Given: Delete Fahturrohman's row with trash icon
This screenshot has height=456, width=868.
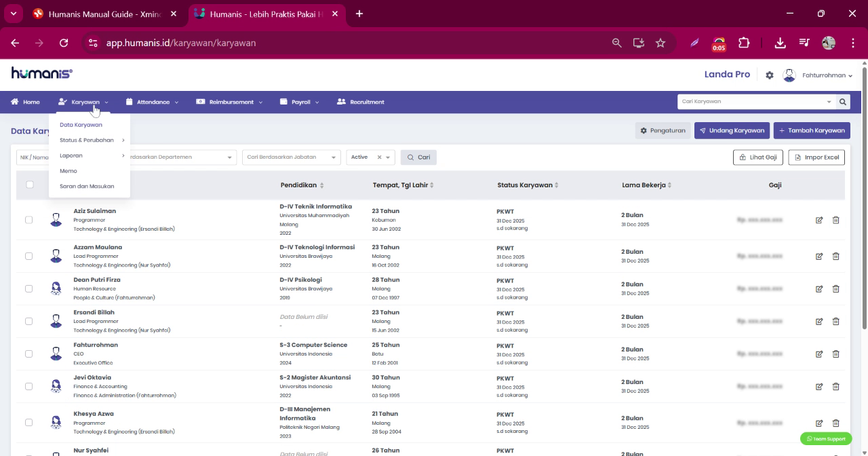Looking at the screenshot, I should point(835,354).
